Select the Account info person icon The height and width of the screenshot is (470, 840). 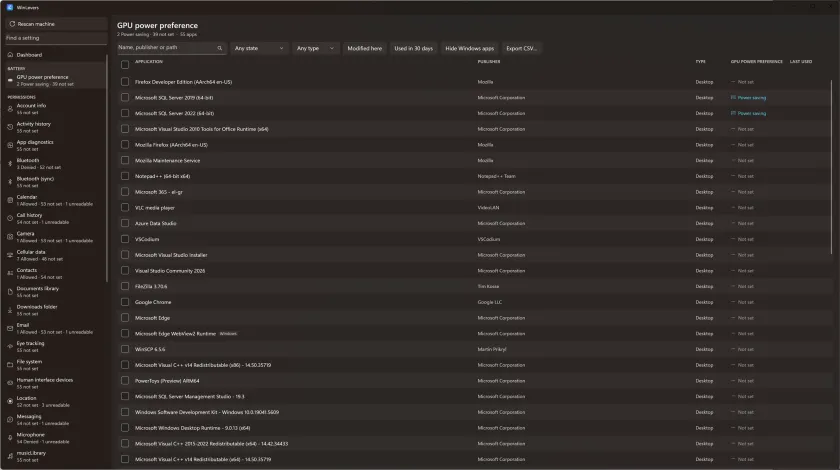pos(10,109)
